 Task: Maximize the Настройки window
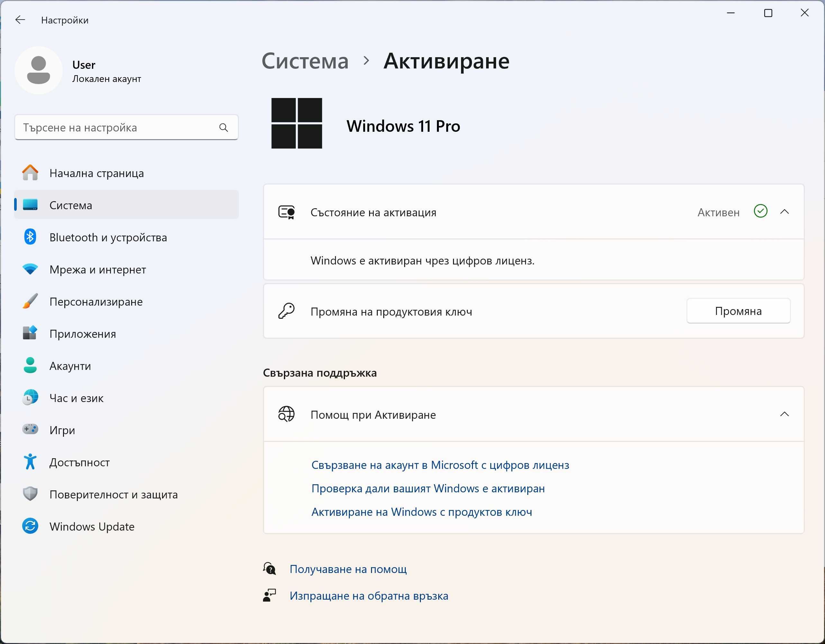click(768, 13)
